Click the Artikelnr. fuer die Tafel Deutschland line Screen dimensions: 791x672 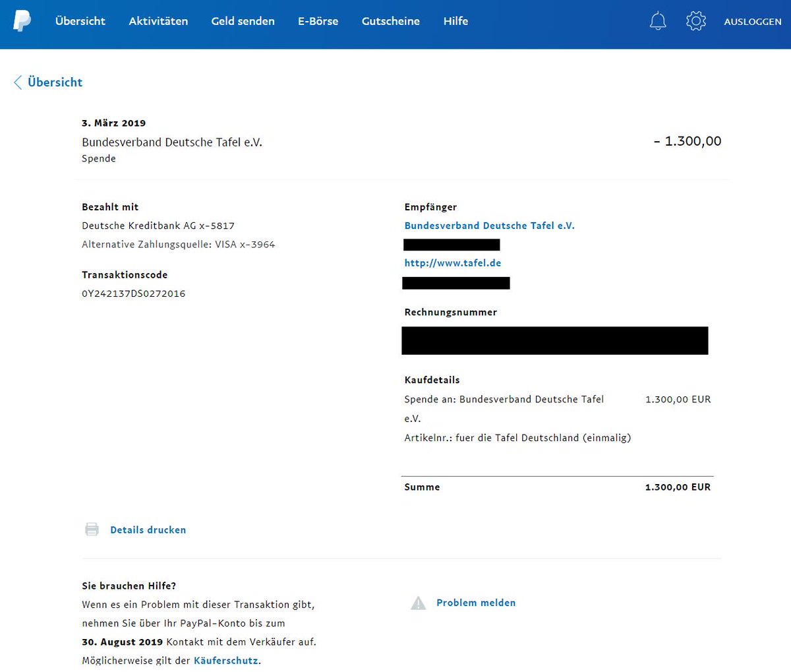point(517,437)
